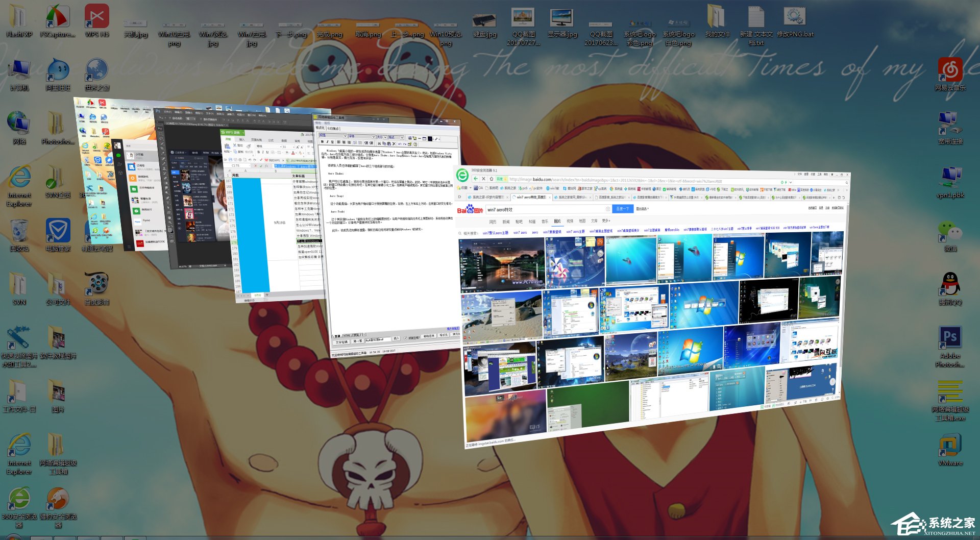Click the Undo arrow icon in the editor
This screenshot has height=540, width=980.
click(x=400, y=144)
